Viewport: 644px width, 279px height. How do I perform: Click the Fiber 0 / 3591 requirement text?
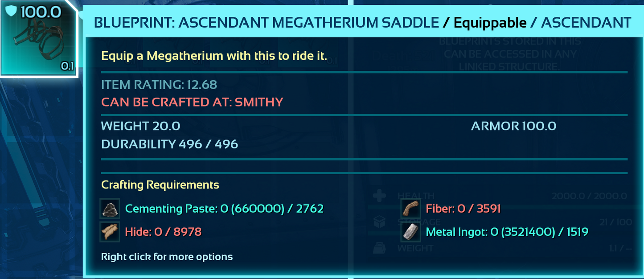point(464,209)
